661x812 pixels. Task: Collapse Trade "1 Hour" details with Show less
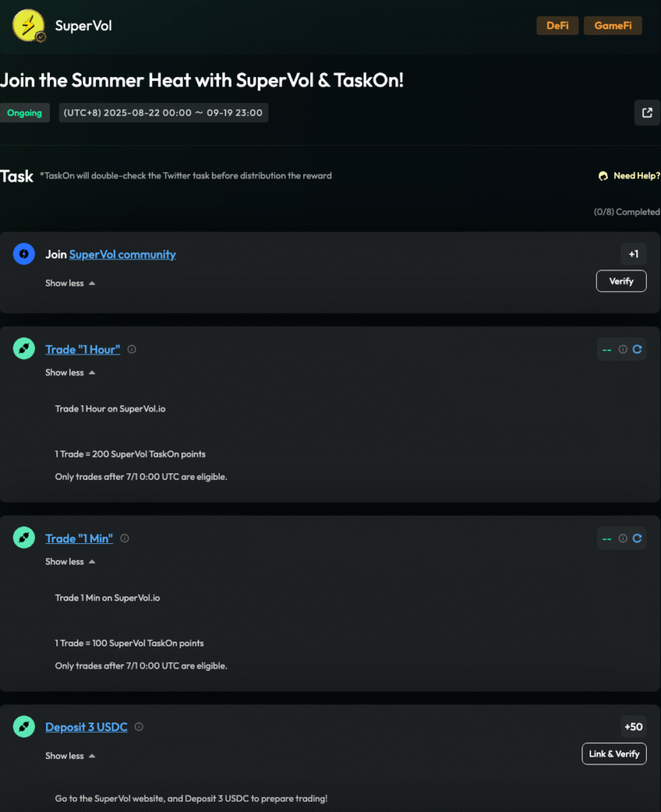pyautogui.click(x=70, y=373)
